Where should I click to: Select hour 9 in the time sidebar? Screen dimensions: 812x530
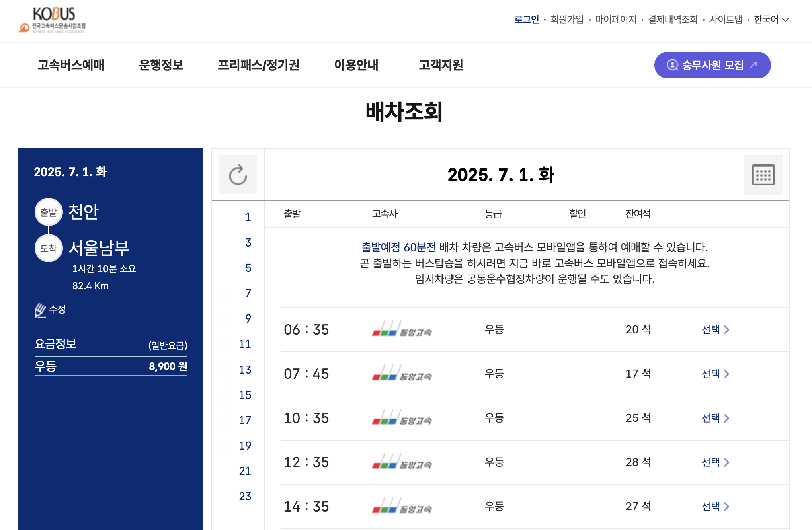[x=248, y=319]
